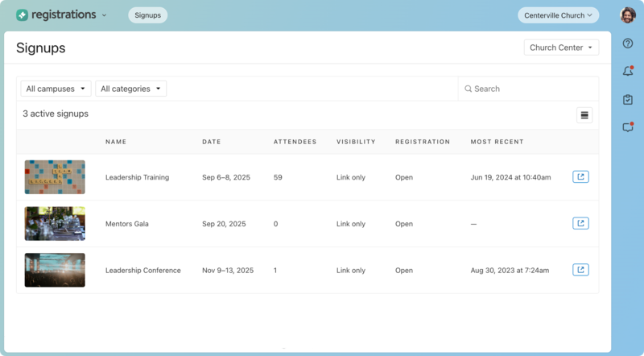Viewport: 644px width, 356px height.
Task: Click the MOST RECENT column header
Action: pos(497,142)
